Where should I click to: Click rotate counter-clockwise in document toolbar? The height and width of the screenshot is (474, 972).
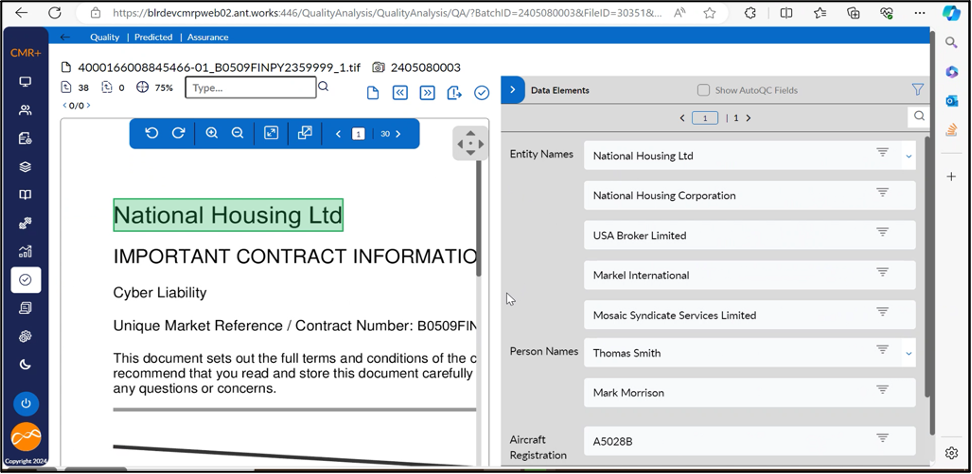click(152, 133)
